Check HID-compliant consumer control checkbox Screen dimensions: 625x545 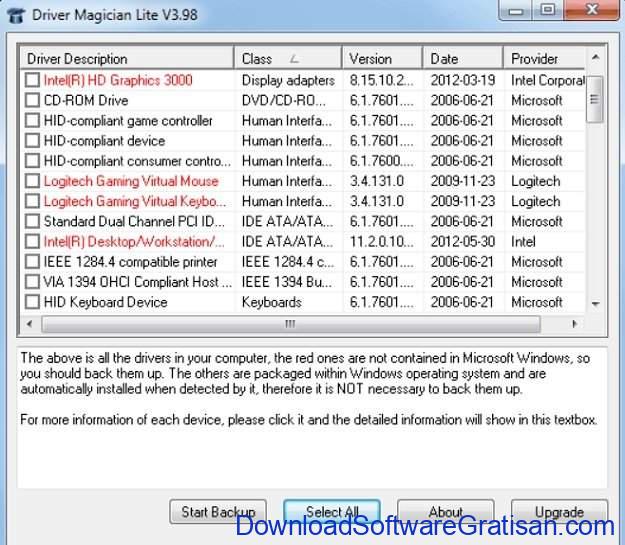(32, 161)
